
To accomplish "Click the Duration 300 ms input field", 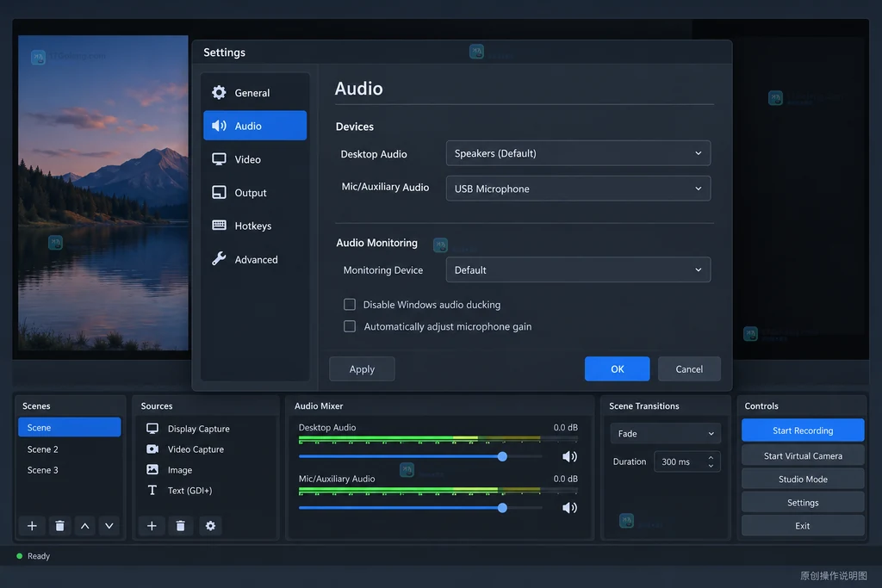I will pyautogui.click(x=686, y=461).
